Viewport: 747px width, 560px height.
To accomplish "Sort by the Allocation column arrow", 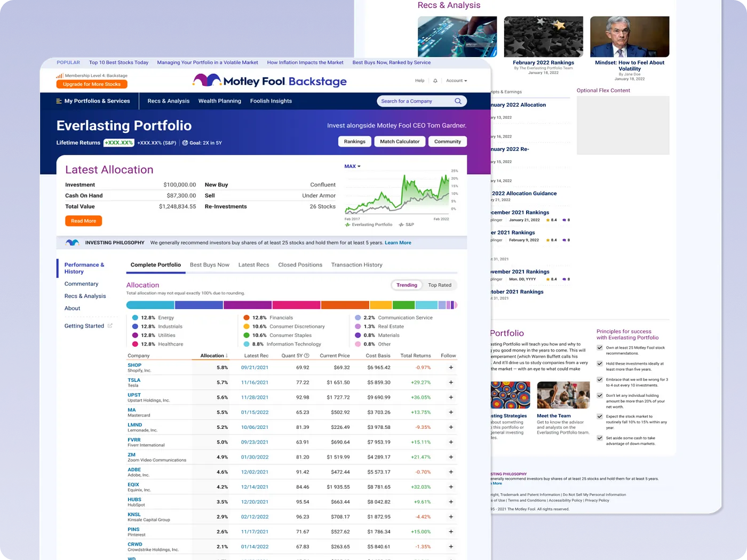I will [x=227, y=356].
